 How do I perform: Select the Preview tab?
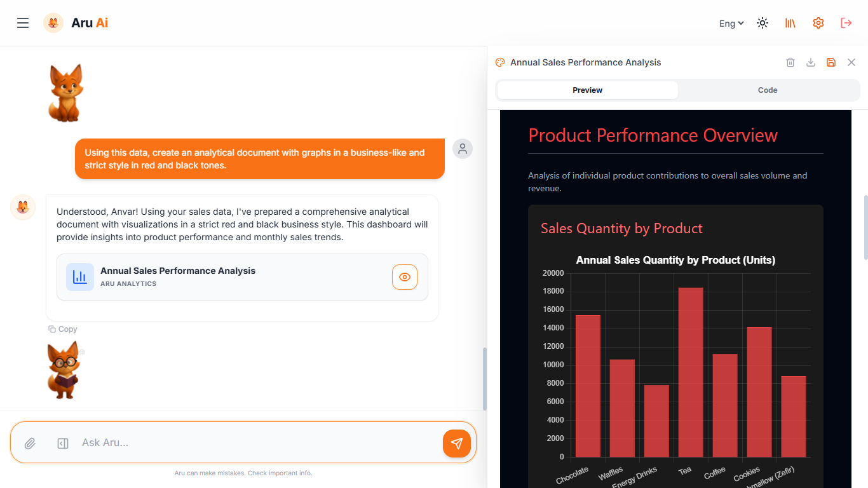pyautogui.click(x=587, y=90)
